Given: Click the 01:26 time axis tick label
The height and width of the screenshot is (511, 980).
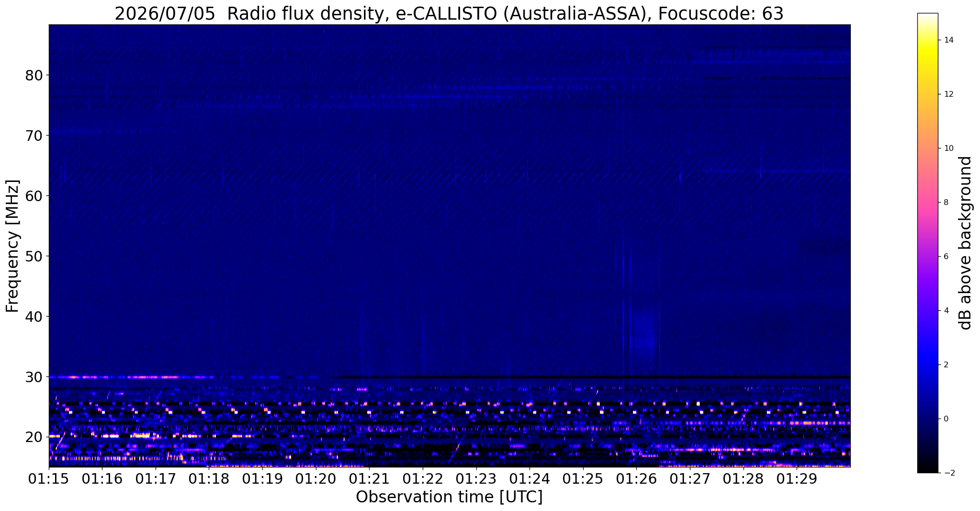Looking at the screenshot, I should 636,478.
